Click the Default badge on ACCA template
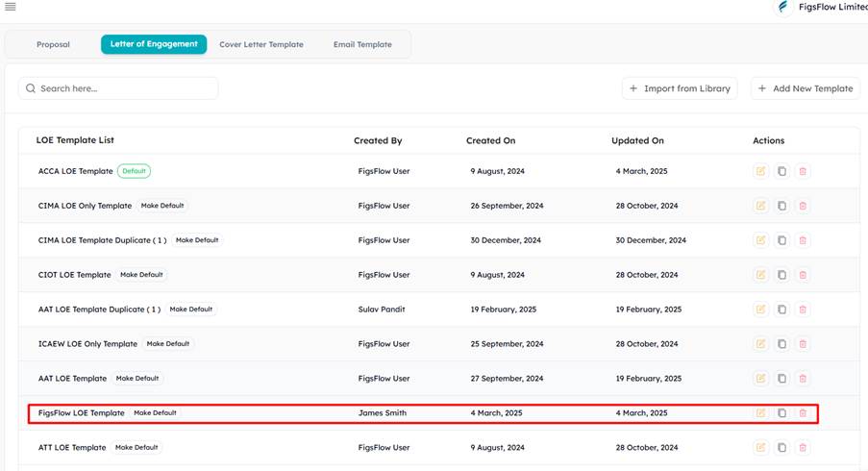 pyautogui.click(x=134, y=171)
